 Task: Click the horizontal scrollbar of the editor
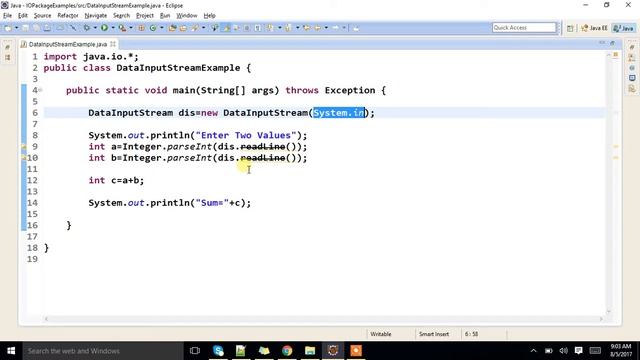[323, 319]
